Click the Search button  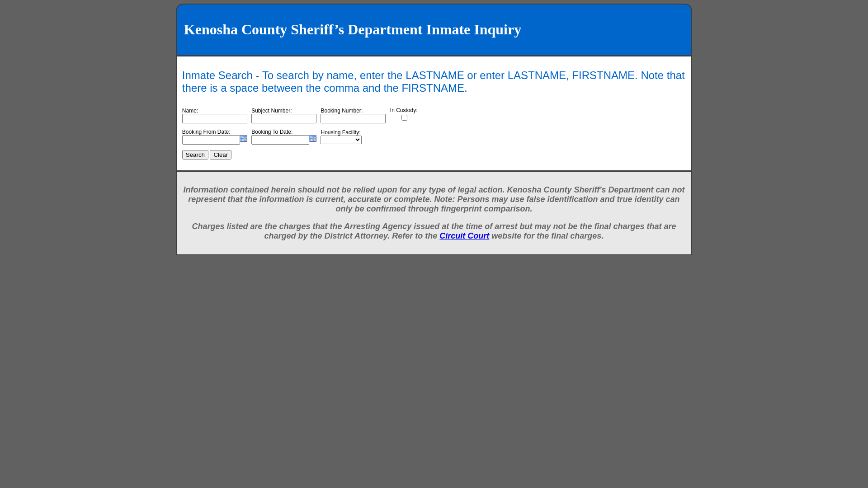pyautogui.click(x=195, y=155)
